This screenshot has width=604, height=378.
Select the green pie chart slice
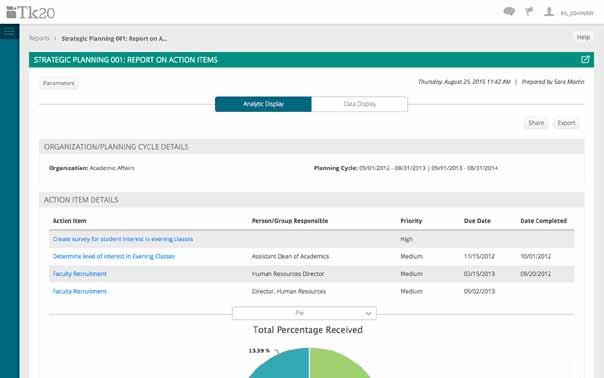[335, 364]
